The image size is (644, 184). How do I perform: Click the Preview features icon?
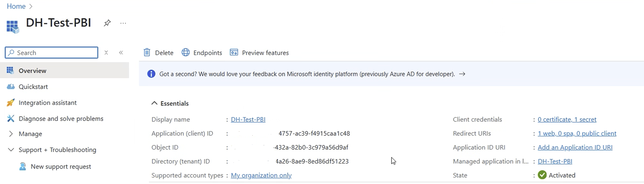point(234,53)
